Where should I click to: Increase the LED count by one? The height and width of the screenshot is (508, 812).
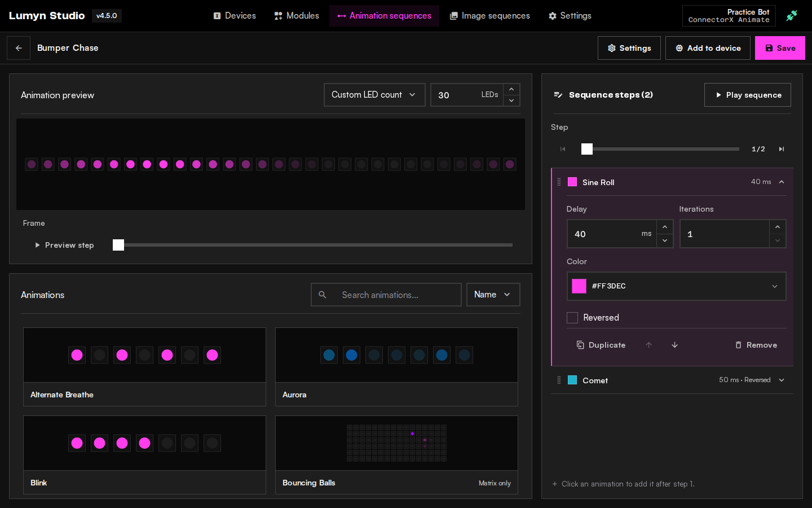(x=511, y=89)
